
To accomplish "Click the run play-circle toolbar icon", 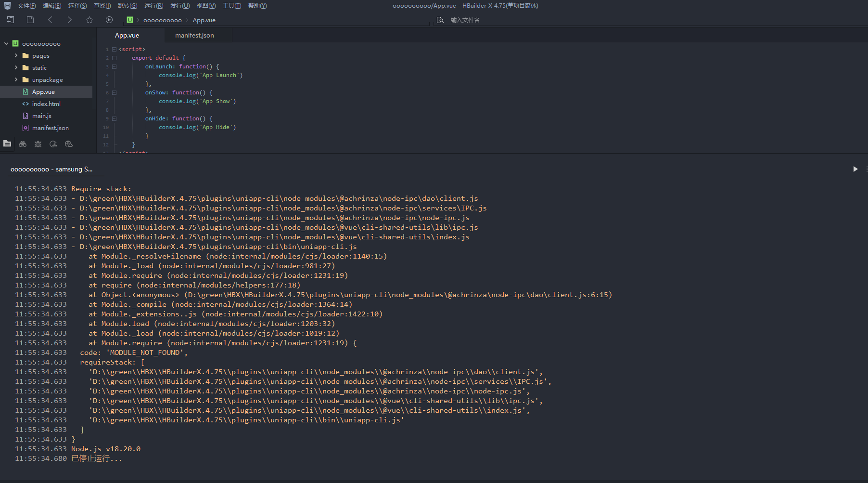I will click(x=109, y=20).
